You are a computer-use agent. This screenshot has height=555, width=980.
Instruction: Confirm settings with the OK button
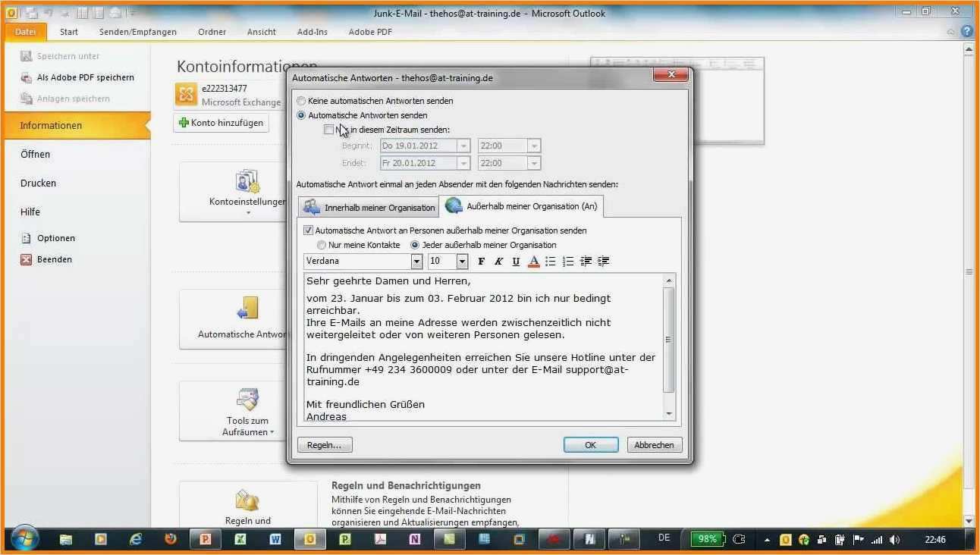click(590, 445)
